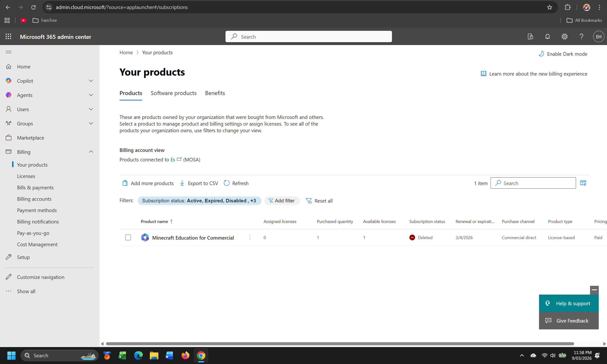Open Bills & payments in the sidebar
The height and width of the screenshot is (364, 607).
35,187
